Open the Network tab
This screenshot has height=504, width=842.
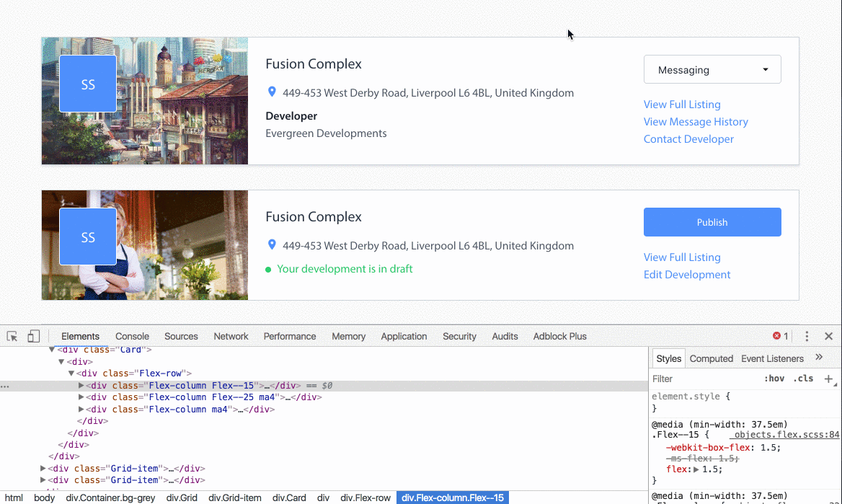coord(231,336)
